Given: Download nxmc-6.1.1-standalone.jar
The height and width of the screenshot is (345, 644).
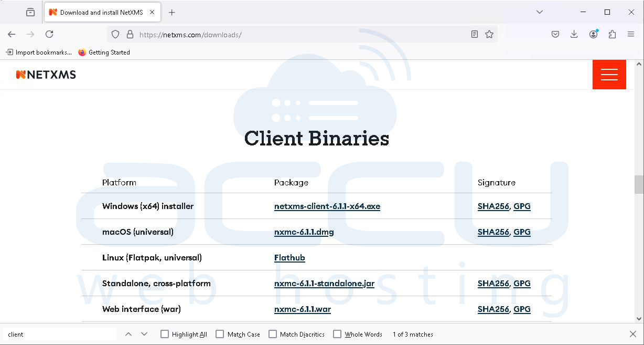Looking at the screenshot, I should tap(324, 284).
